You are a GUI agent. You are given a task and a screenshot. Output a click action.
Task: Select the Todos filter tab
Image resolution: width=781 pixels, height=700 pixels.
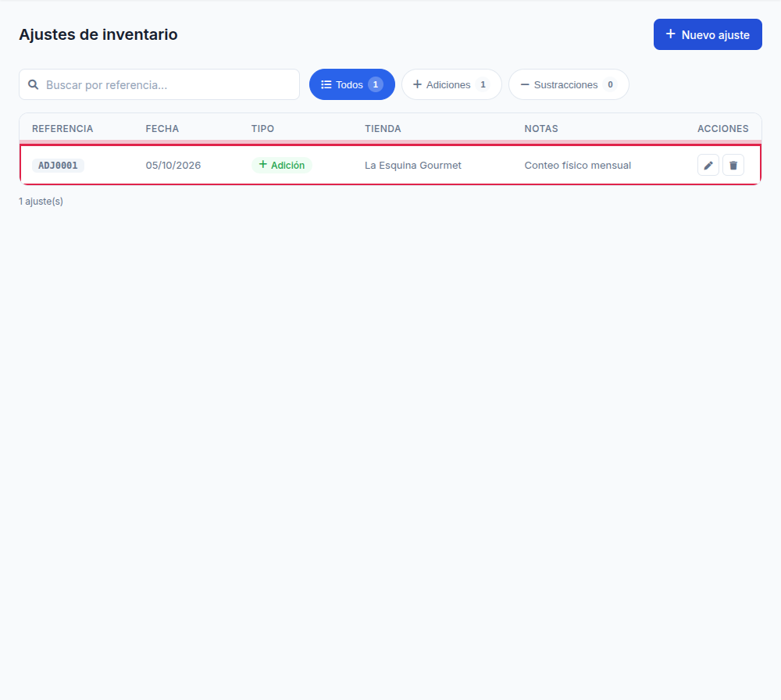tap(351, 84)
